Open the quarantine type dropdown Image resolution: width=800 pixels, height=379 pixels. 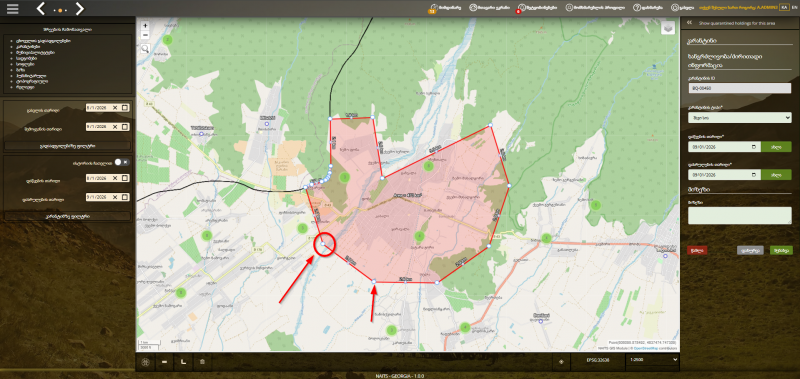pyautogui.click(x=739, y=117)
